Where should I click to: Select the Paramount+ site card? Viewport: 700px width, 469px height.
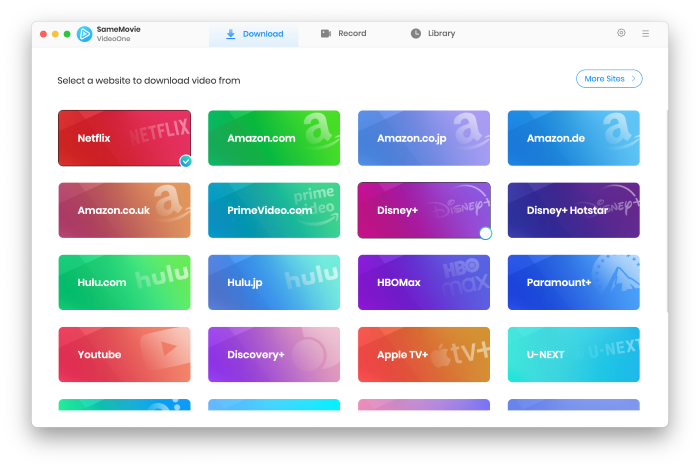(x=574, y=282)
